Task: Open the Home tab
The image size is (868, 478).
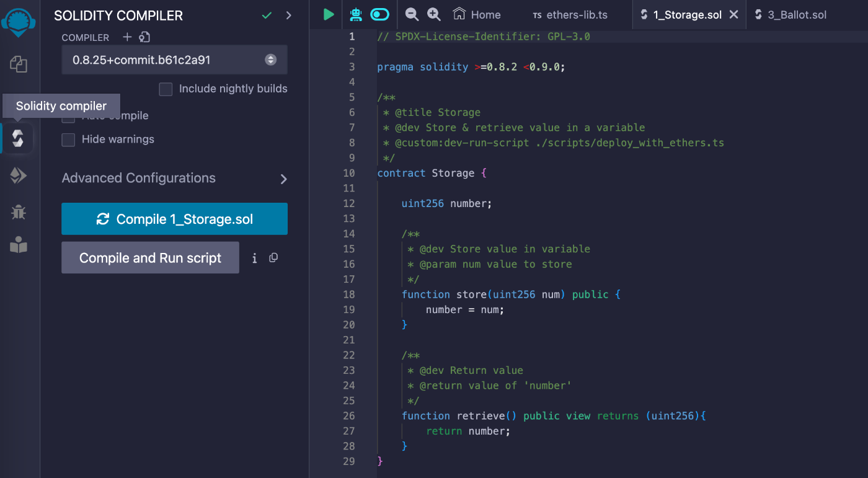Action: (477, 14)
